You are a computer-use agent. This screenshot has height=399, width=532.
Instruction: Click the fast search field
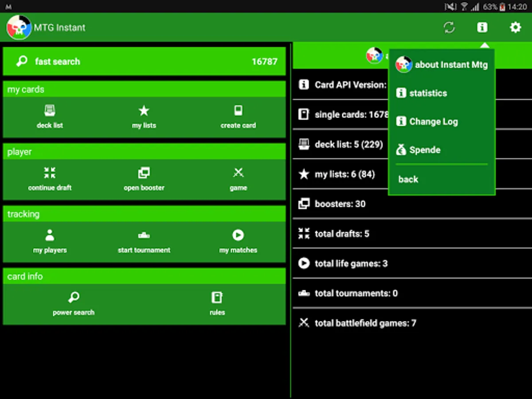pos(144,61)
